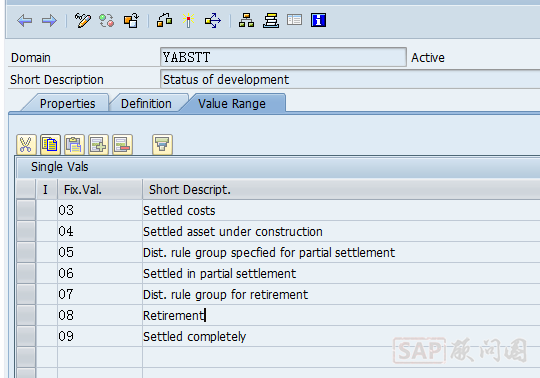Click 'Settled asset under construction' description

tap(233, 232)
